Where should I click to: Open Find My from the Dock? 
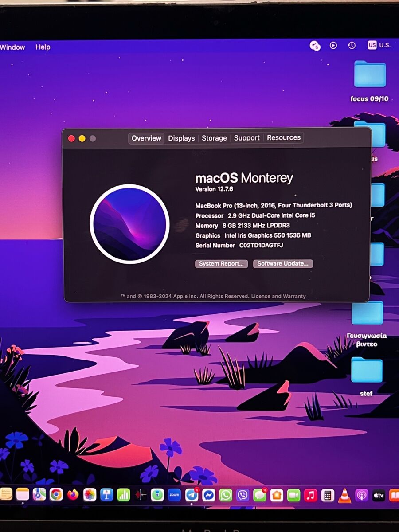157,495
